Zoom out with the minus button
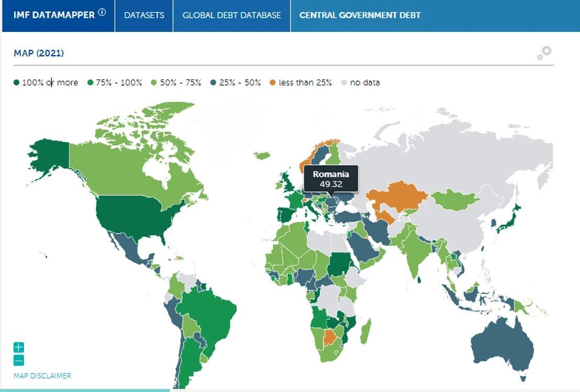Image resolution: width=580 pixels, height=392 pixels. point(19,360)
